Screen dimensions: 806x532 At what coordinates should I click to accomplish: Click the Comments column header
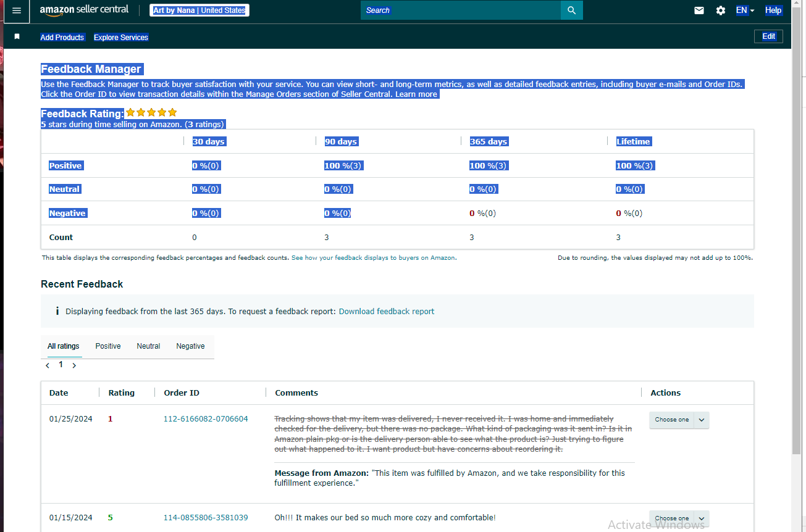tap(296, 393)
